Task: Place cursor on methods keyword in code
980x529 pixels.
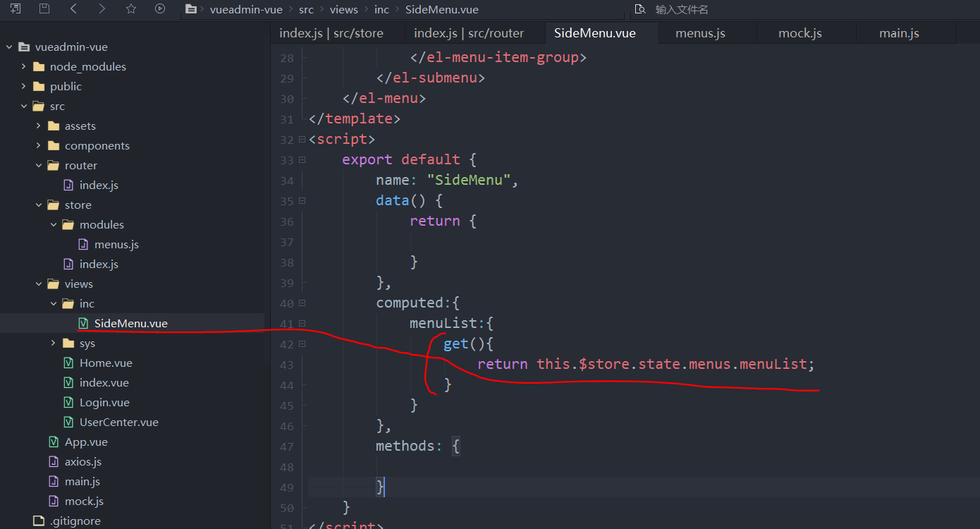Action: [405, 446]
